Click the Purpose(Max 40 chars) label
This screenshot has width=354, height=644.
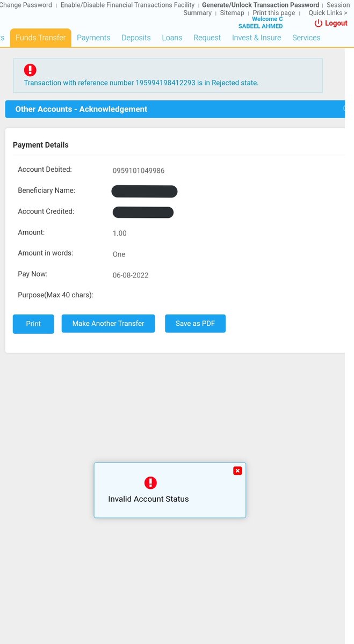click(x=56, y=295)
